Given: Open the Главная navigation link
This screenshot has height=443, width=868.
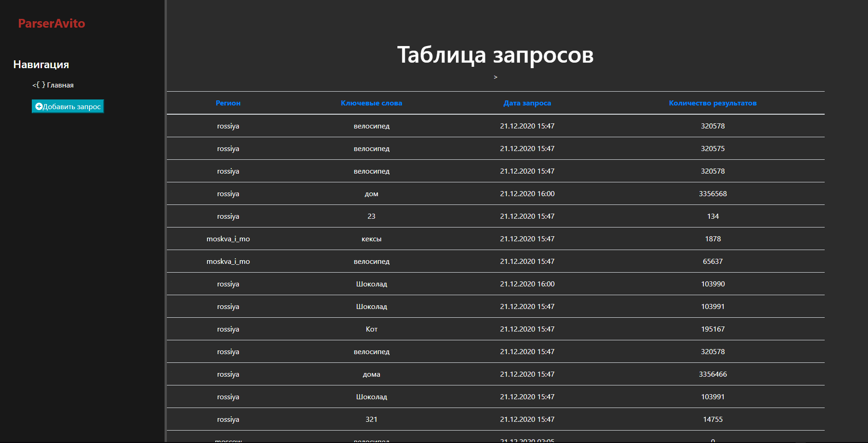Looking at the screenshot, I should pyautogui.click(x=60, y=85).
